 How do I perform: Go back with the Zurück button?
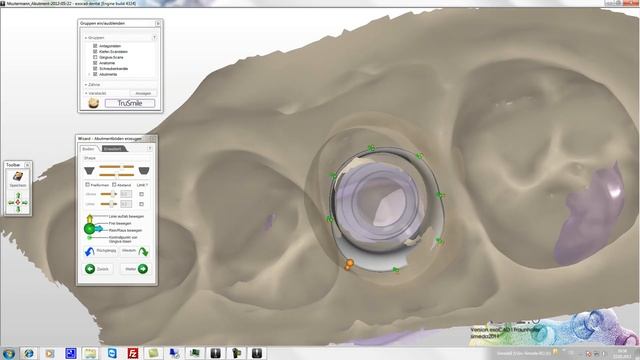click(98, 269)
